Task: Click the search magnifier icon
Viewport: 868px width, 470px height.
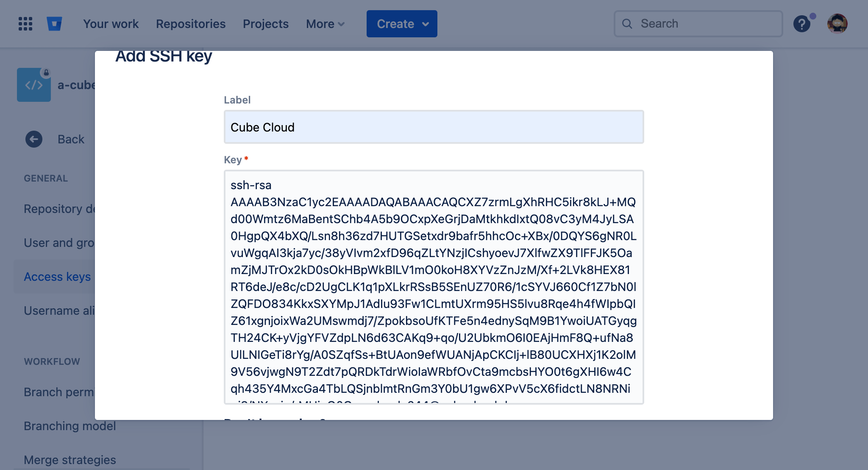Action: (x=627, y=23)
